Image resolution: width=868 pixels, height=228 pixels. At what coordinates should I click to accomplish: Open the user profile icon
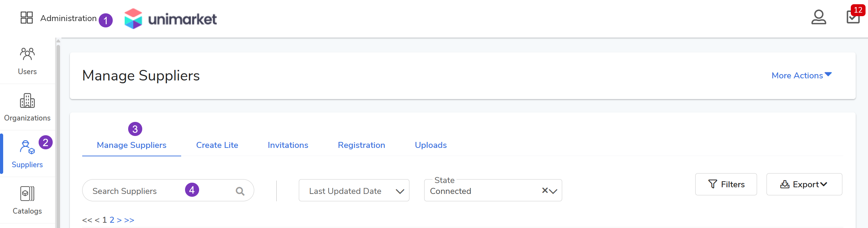(818, 17)
